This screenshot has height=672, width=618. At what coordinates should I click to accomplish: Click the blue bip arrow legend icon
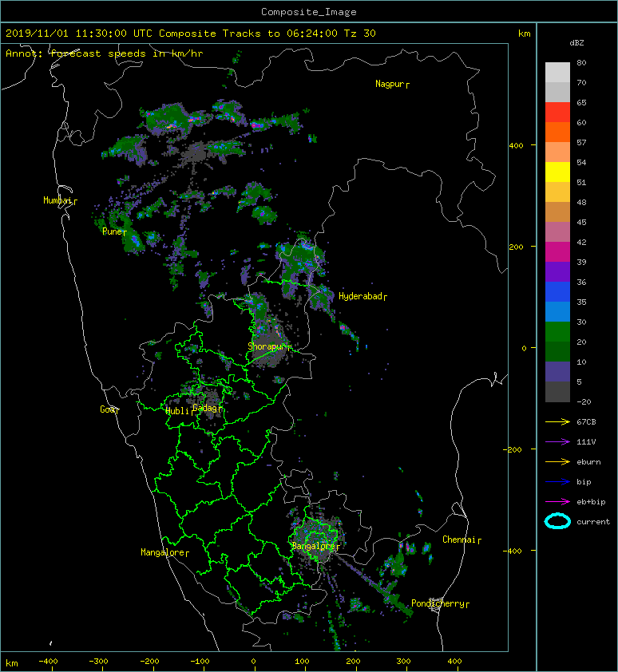tap(557, 482)
